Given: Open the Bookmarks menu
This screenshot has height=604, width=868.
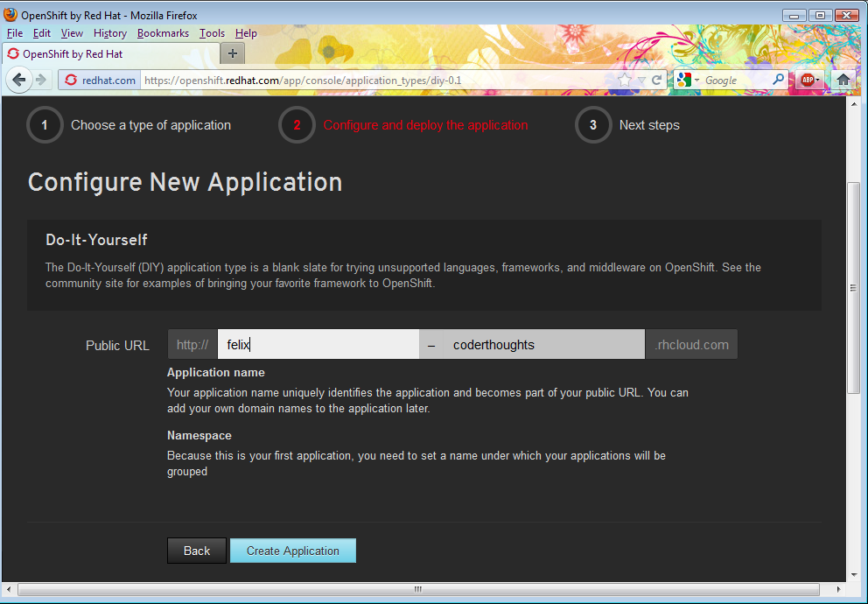Looking at the screenshot, I should click(163, 33).
